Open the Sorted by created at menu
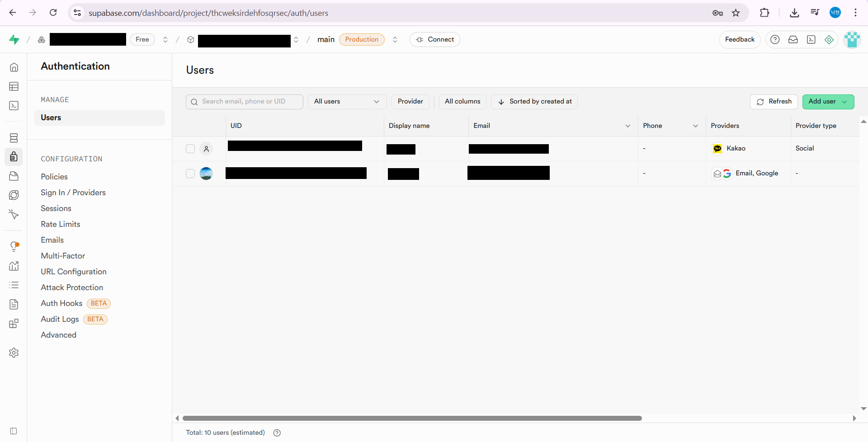Viewport: 868px width, 442px height. coord(534,102)
